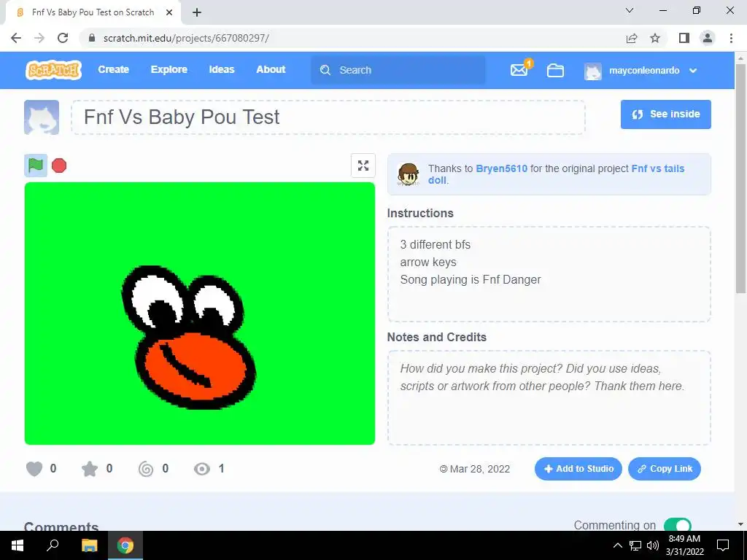Open the Ideas menu item

point(222,69)
